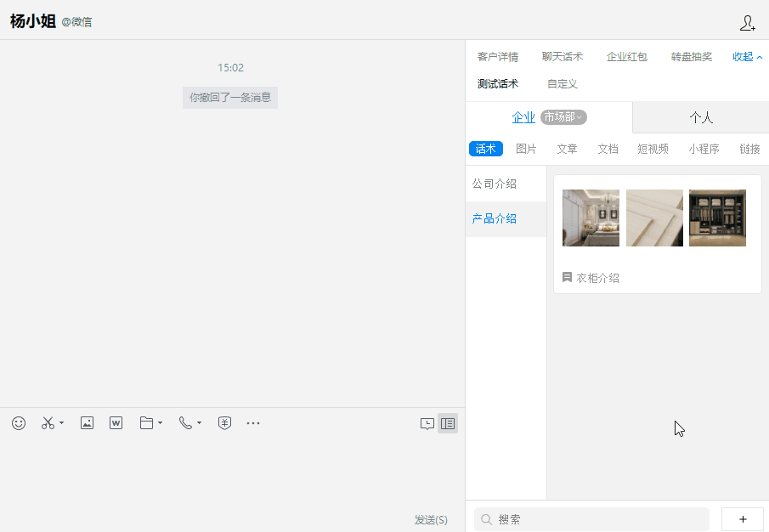Image resolution: width=769 pixels, height=532 pixels.
Task: Open the emoji picker
Action: tap(19, 423)
